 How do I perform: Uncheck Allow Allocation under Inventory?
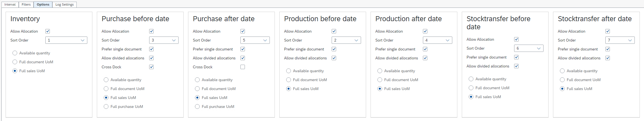pos(48,31)
